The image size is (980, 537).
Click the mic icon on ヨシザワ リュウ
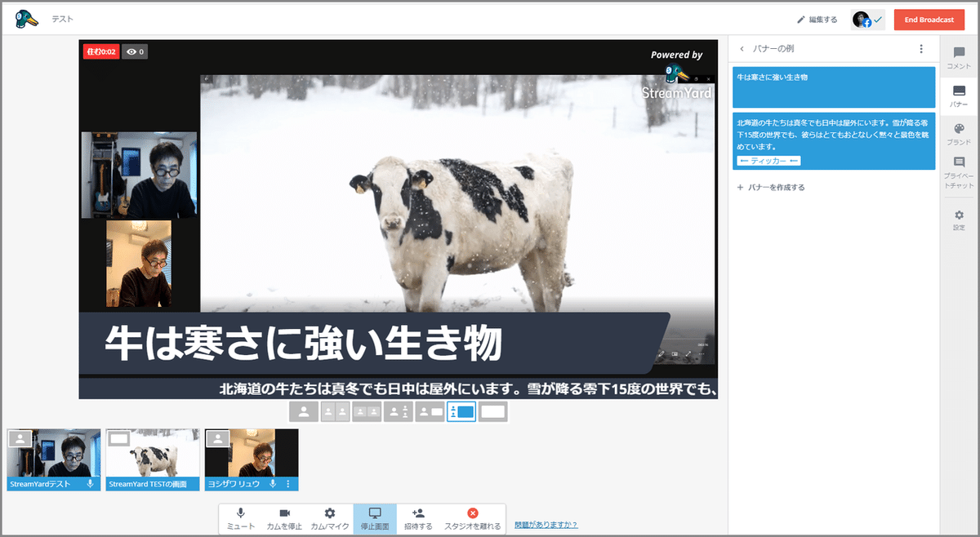[x=273, y=484]
